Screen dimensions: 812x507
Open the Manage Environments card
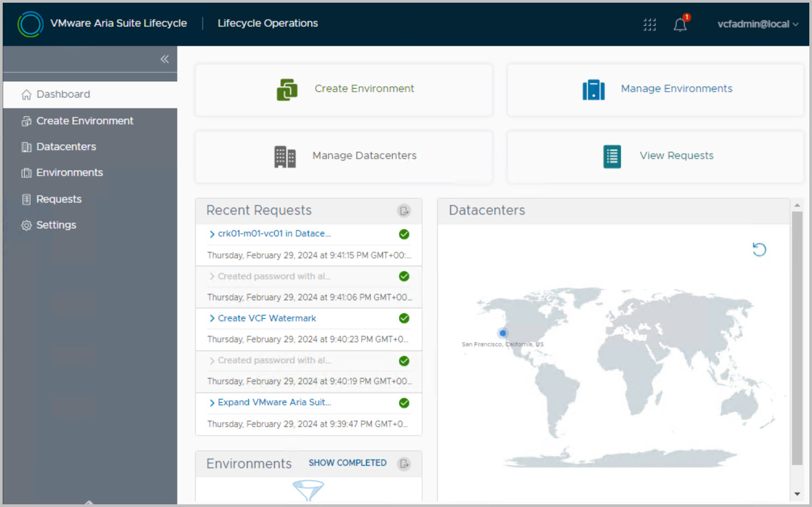pos(655,89)
